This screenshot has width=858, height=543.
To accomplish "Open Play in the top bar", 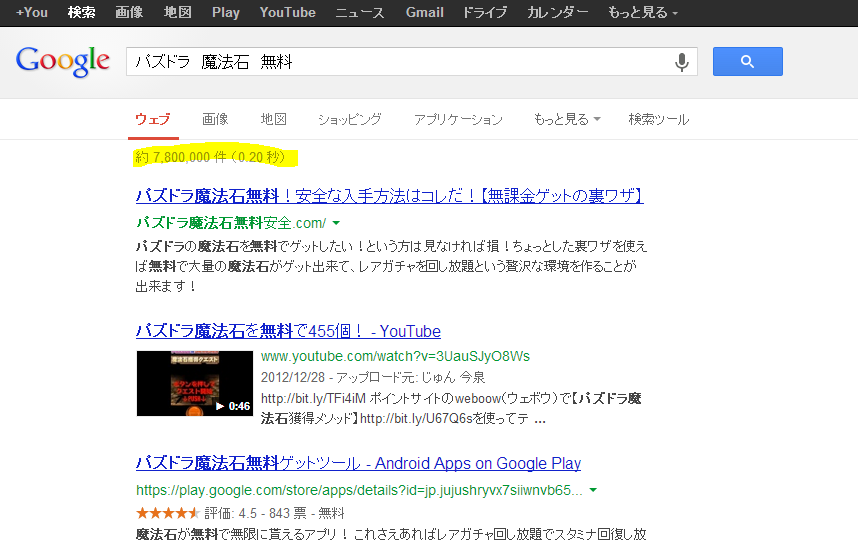I will [x=226, y=13].
